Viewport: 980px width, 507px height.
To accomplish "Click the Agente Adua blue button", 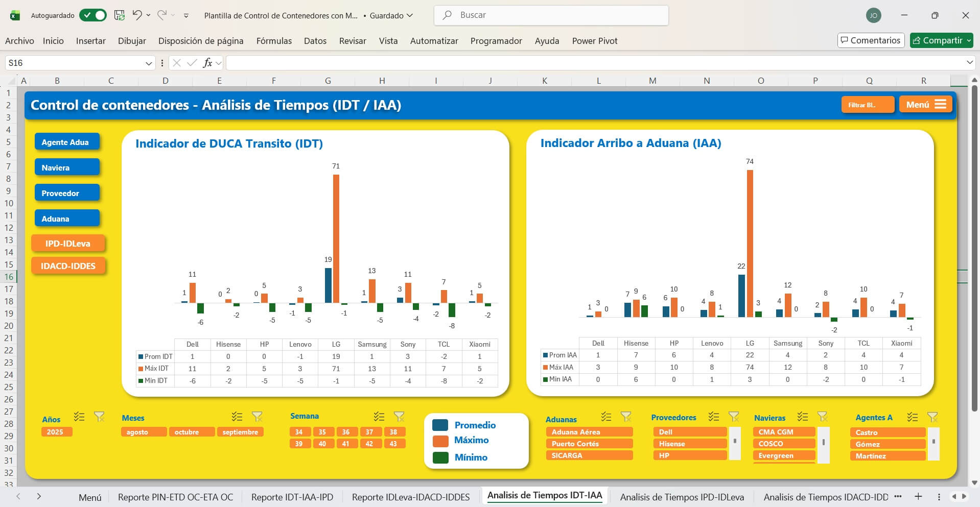I will pyautogui.click(x=67, y=142).
